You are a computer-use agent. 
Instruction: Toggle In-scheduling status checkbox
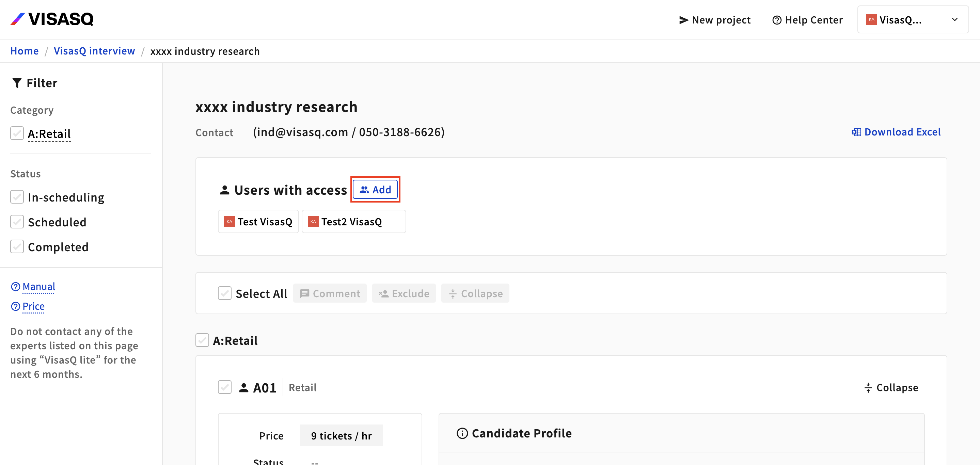(17, 197)
